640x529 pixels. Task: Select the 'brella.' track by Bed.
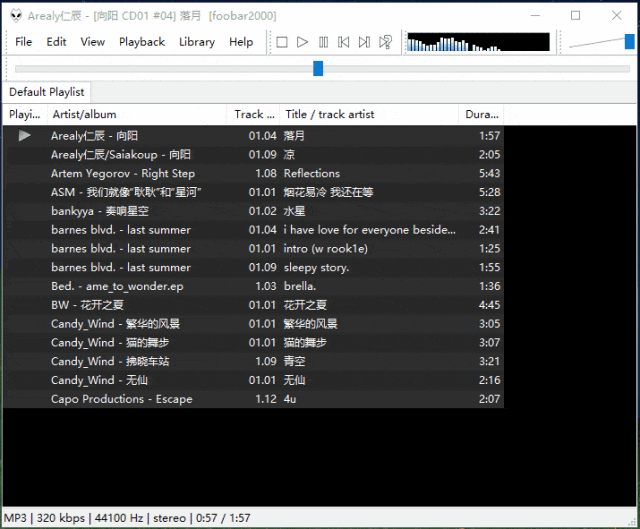click(253, 286)
